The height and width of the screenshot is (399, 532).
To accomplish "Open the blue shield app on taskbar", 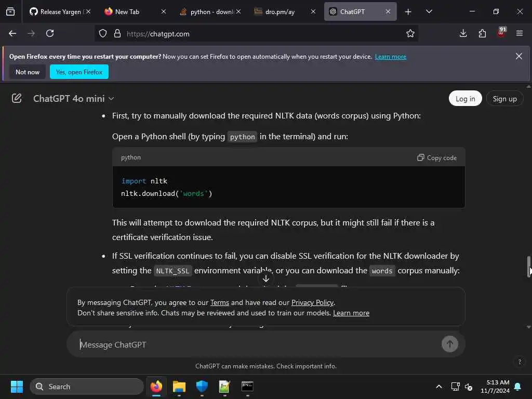I will click(x=202, y=387).
